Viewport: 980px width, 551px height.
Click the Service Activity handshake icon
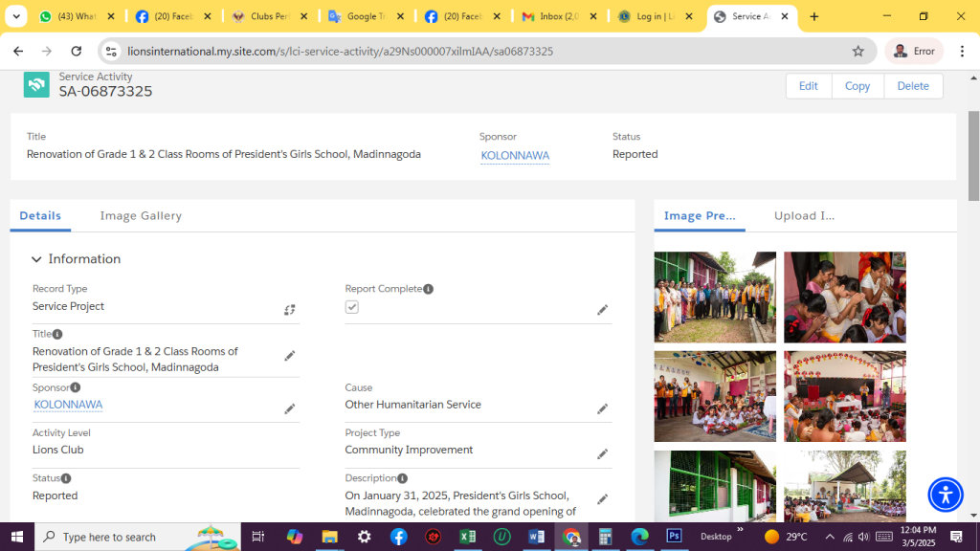pyautogui.click(x=36, y=85)
